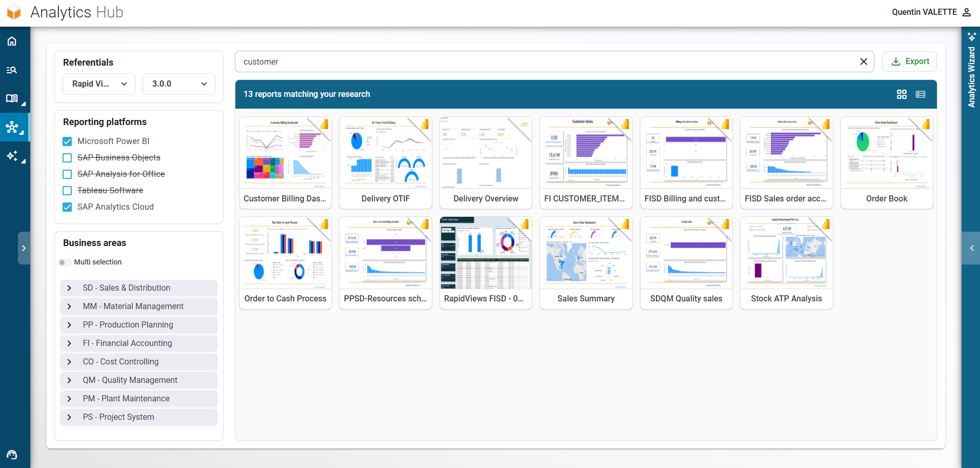
Task: Click '13 reports matching your research' text
Action: [307, 94]
